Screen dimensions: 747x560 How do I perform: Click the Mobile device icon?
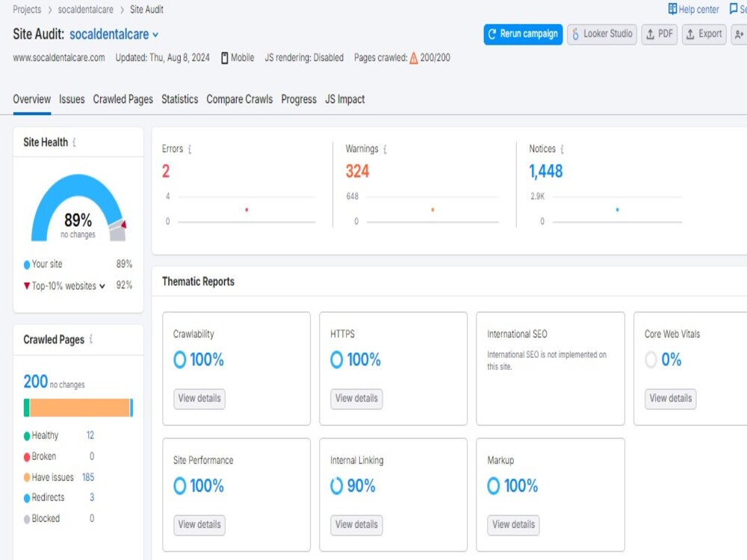pyautogui.click(x=224, y=58)
